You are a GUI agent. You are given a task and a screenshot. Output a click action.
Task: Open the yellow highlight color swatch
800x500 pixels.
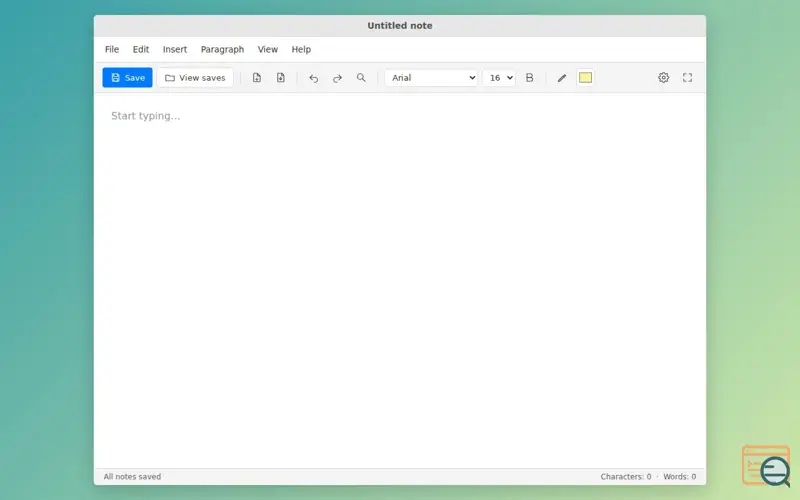pyautogui.click(x=585, y=78)
